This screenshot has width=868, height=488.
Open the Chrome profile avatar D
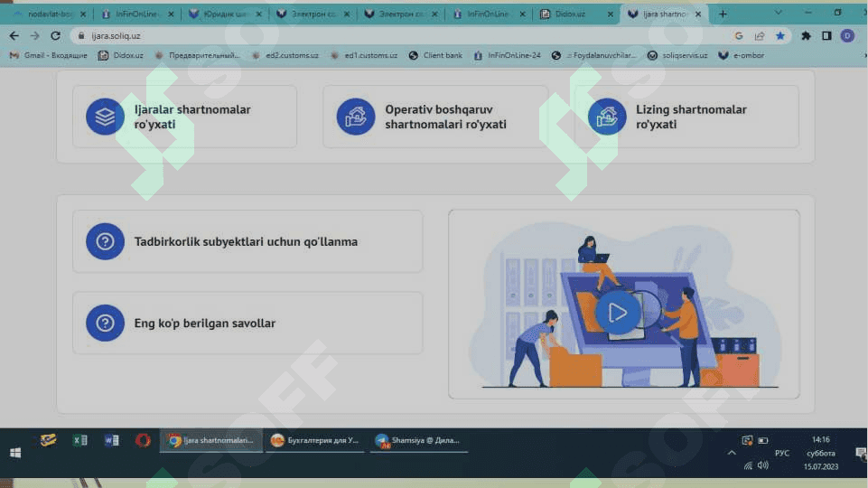847,36
